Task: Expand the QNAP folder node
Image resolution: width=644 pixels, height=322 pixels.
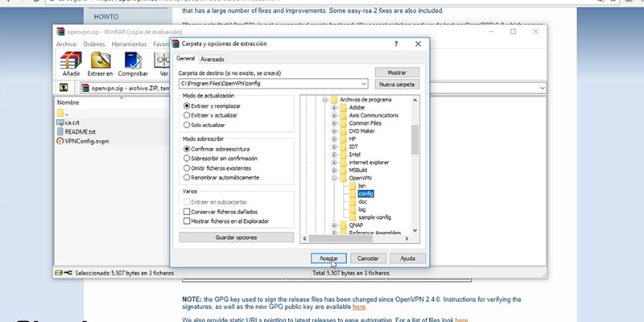Action: (334, 225)
